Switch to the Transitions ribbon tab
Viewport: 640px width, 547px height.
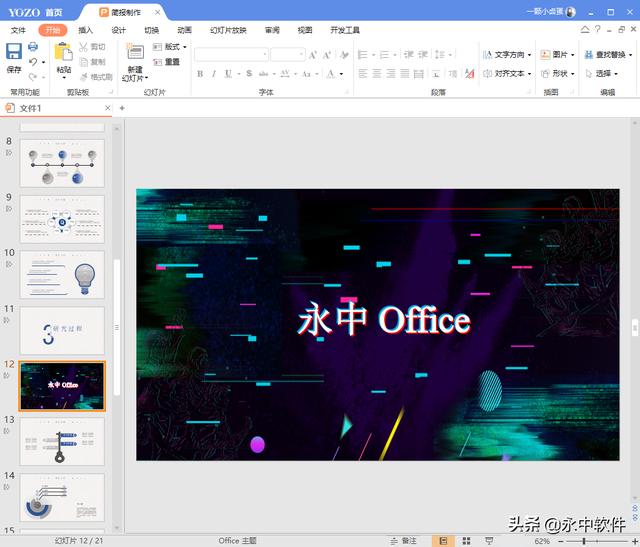pos(151,30)
